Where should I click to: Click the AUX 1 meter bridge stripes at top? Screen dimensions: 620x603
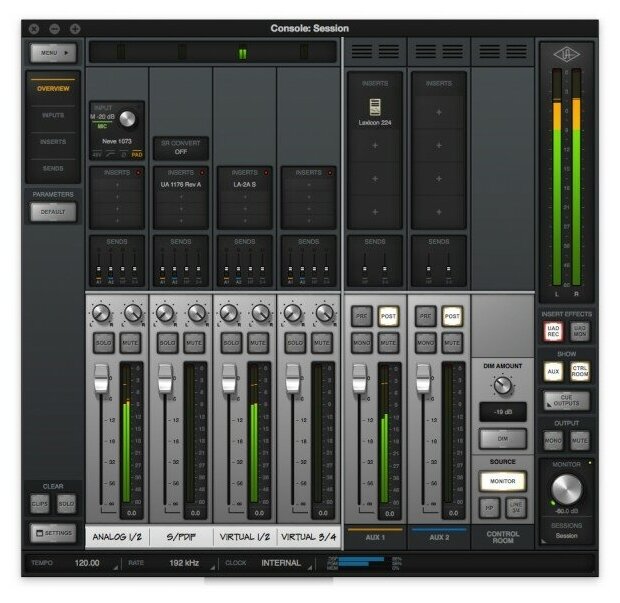(x=375, y=51)
